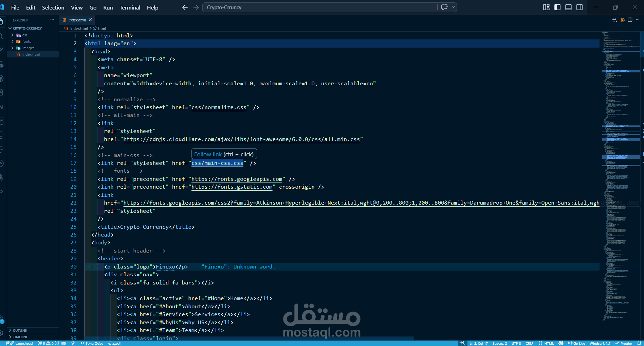644x346 pixels.
Task: Click the lightning bolt status bar icon
Action: (73, 343)
